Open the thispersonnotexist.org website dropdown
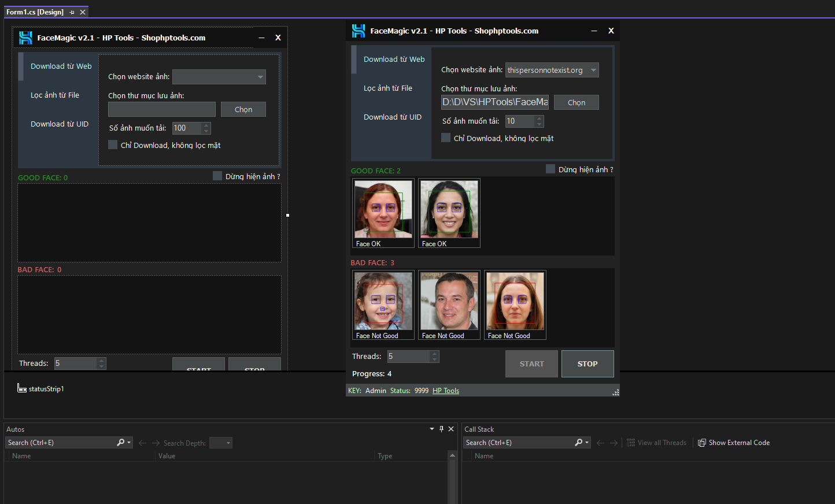The height and width of the screenshot is (504, 835). [x=593, y=71]
